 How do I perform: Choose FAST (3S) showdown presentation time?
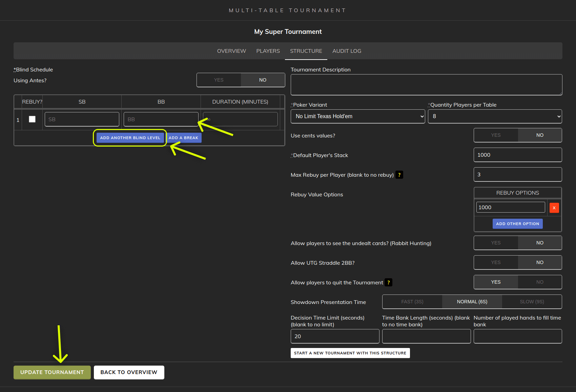(x=412, y=302)
